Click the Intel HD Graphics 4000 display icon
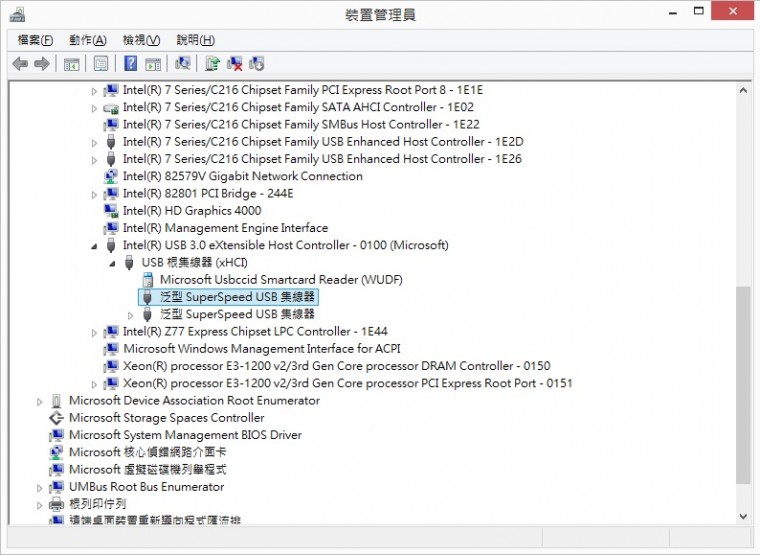This screenshot has height=555, width=760. pos(111,211)
